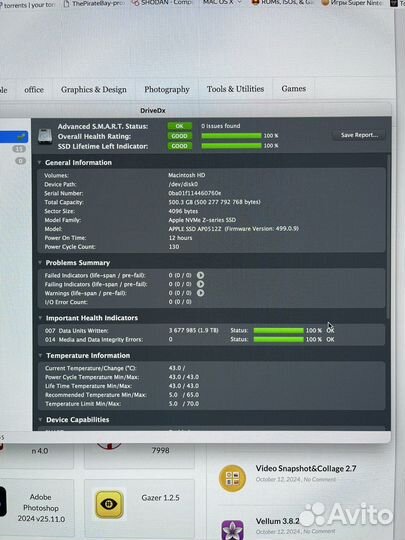This screenshot has height=540, width=405.
Task: Open the ThePirateBay bookmark
Action: 95,4
